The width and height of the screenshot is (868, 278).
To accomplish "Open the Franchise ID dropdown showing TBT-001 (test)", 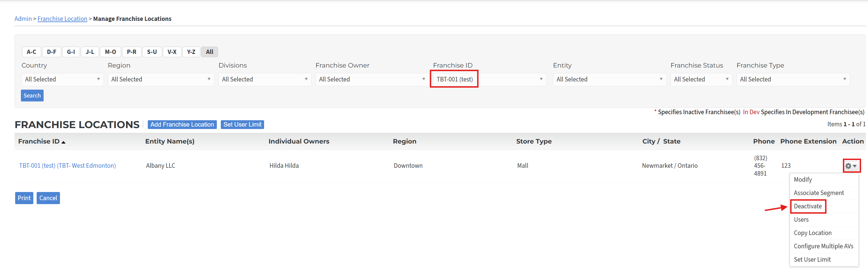I will pos(489,80).
